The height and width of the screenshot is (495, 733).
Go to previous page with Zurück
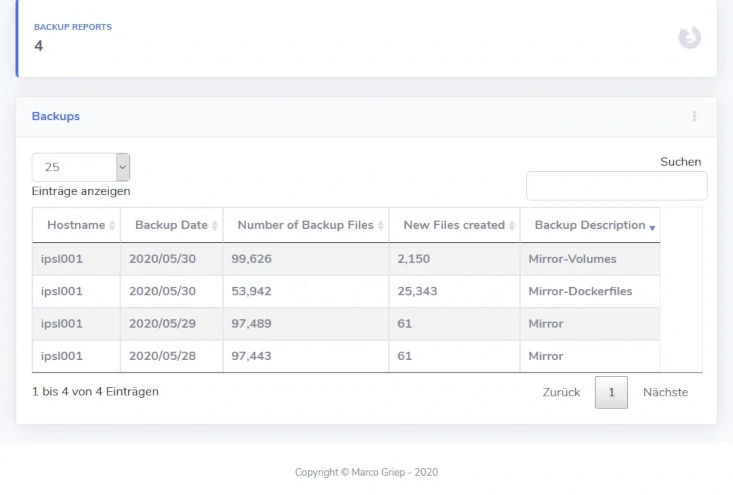click(561, 392)
